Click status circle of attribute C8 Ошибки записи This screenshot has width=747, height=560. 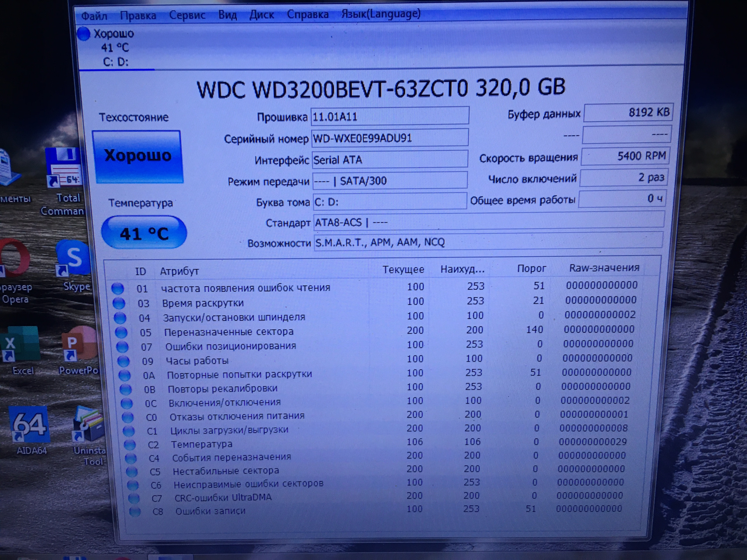pos(135,511)
